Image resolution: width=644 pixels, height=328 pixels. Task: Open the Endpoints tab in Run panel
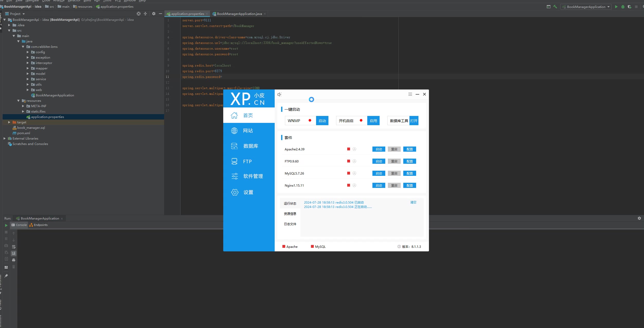point(39,225)
